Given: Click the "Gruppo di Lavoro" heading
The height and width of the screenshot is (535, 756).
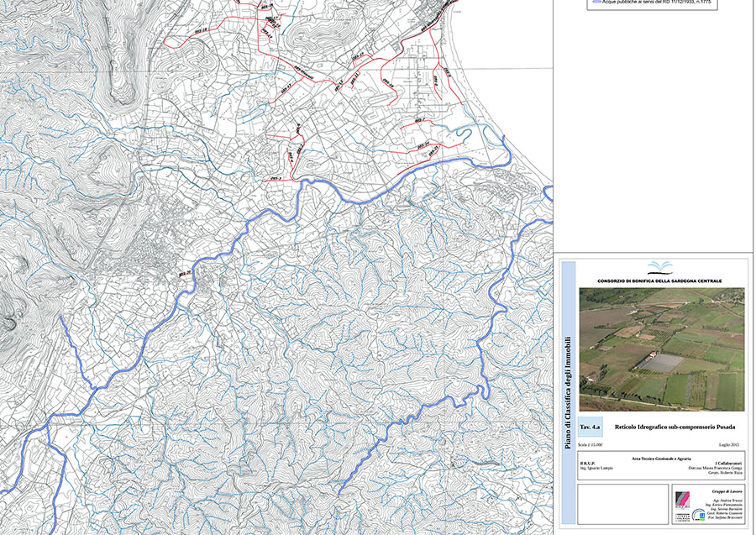Looking at the screenshot, I should coord(727,491).
